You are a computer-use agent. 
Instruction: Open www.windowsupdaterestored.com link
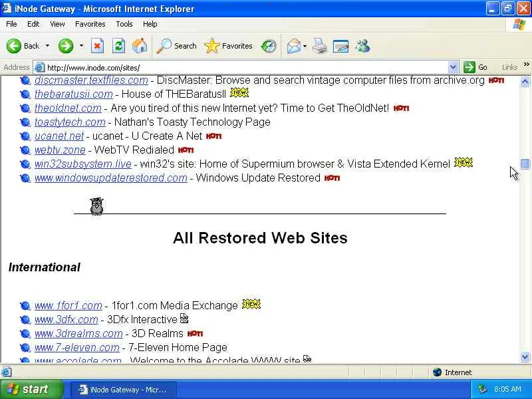tap(111, 178)
